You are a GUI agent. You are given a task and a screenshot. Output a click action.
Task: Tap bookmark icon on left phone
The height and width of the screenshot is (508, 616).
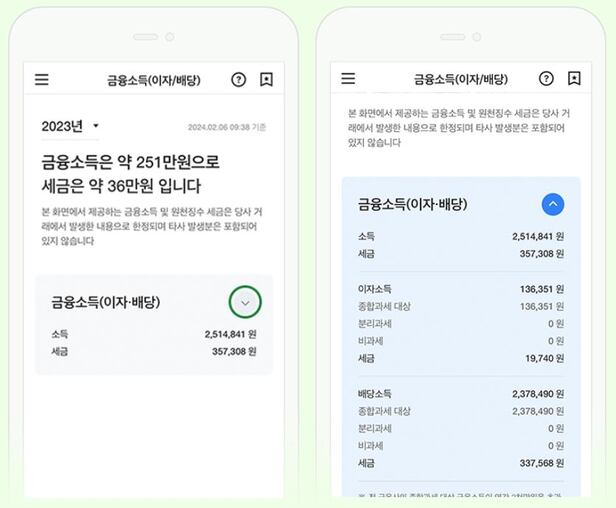tap(266, 79)
